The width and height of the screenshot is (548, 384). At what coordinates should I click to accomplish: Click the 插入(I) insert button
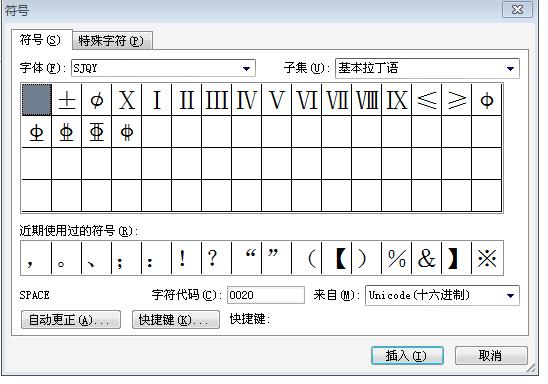point(408,356)
